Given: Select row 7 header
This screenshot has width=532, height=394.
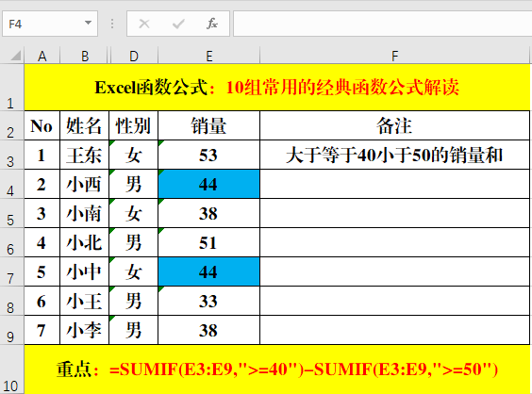Looking at the screenshot, I should coord(12,271).
